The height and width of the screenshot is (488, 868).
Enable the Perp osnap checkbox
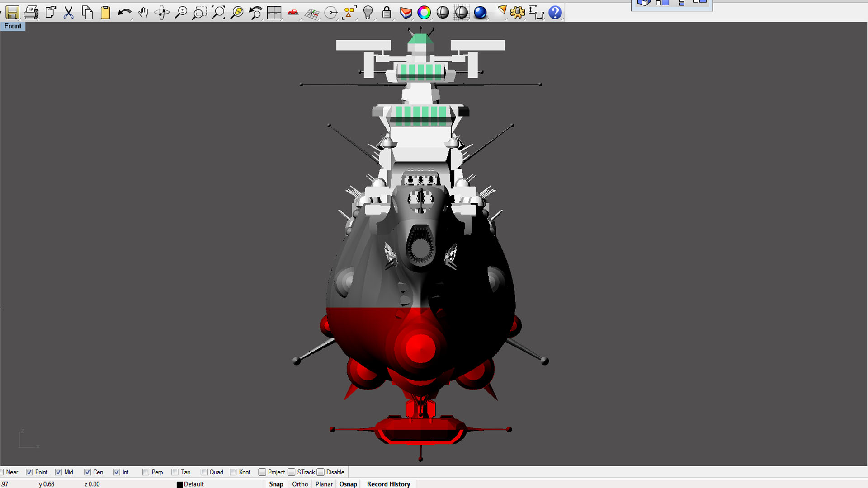click(x=146, y=472)
